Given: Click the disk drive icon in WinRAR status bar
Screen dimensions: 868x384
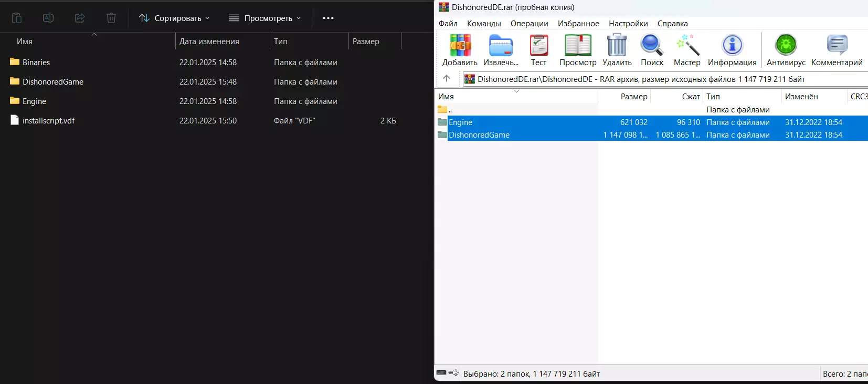Looking at the screenshot, I should 441,373.
